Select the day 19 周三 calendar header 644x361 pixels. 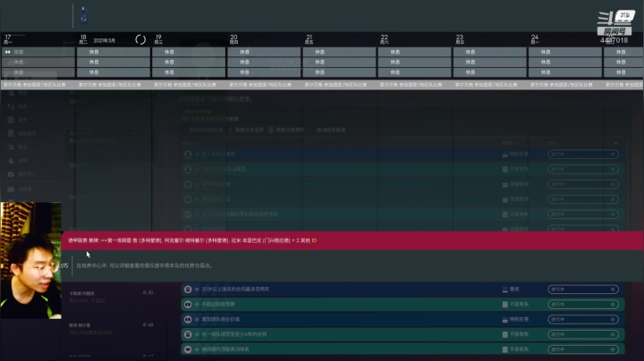[x=158, y=39]
